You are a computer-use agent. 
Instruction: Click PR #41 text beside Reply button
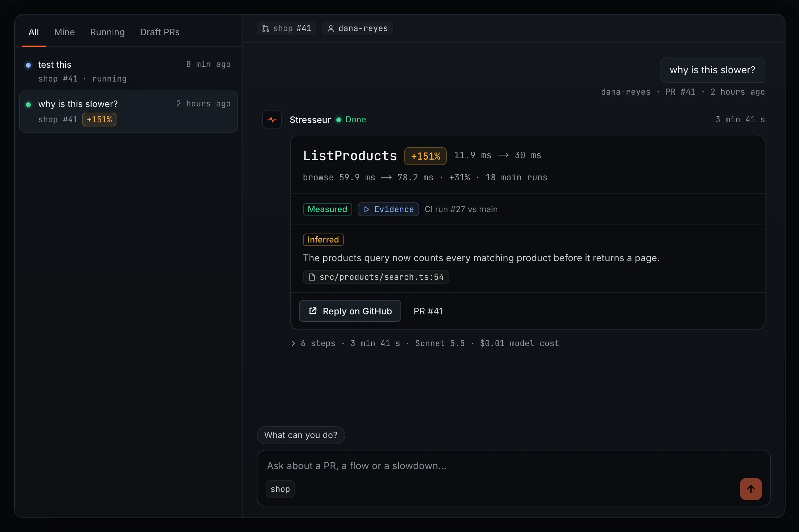428,311
